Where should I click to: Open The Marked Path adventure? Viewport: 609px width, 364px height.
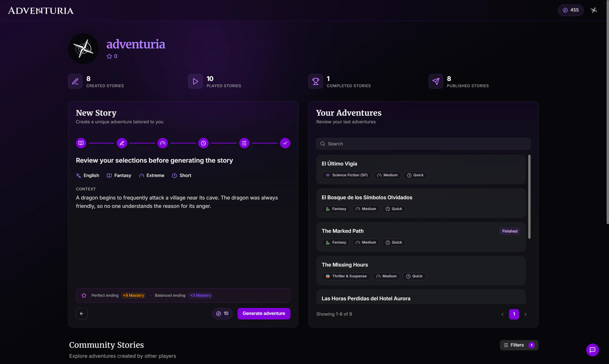pyautogui.click(x=342, y=231)
